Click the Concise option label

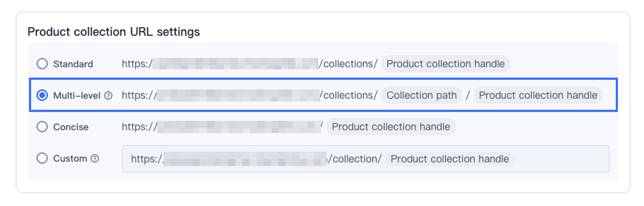click(71, 127)
